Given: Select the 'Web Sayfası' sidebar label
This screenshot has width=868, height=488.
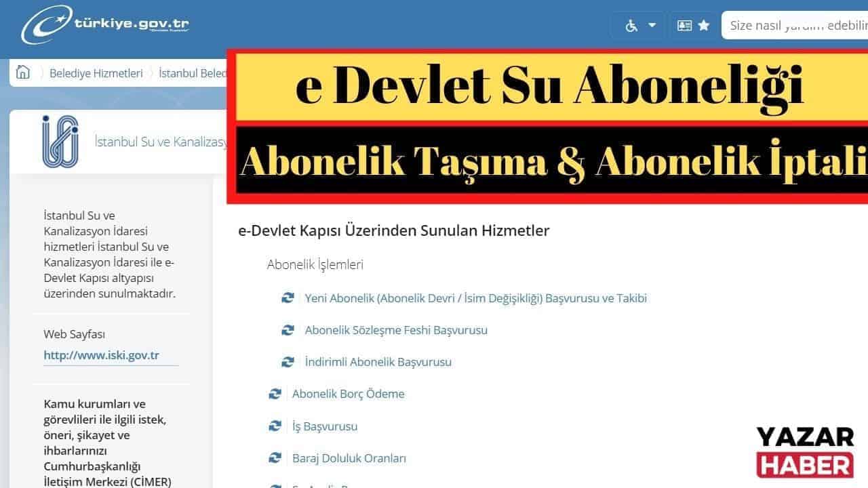Looking at the screenshot, I should tap(75, 333).
